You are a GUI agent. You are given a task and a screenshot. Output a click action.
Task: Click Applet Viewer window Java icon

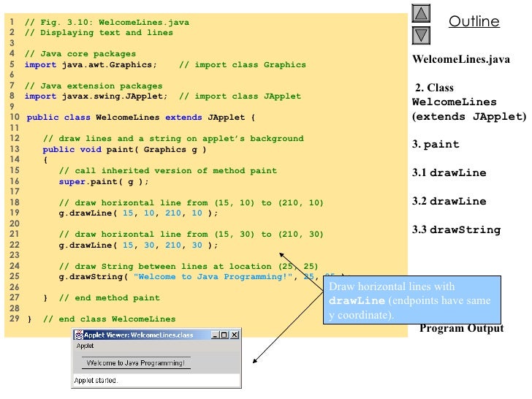click(x=79, y=335)
